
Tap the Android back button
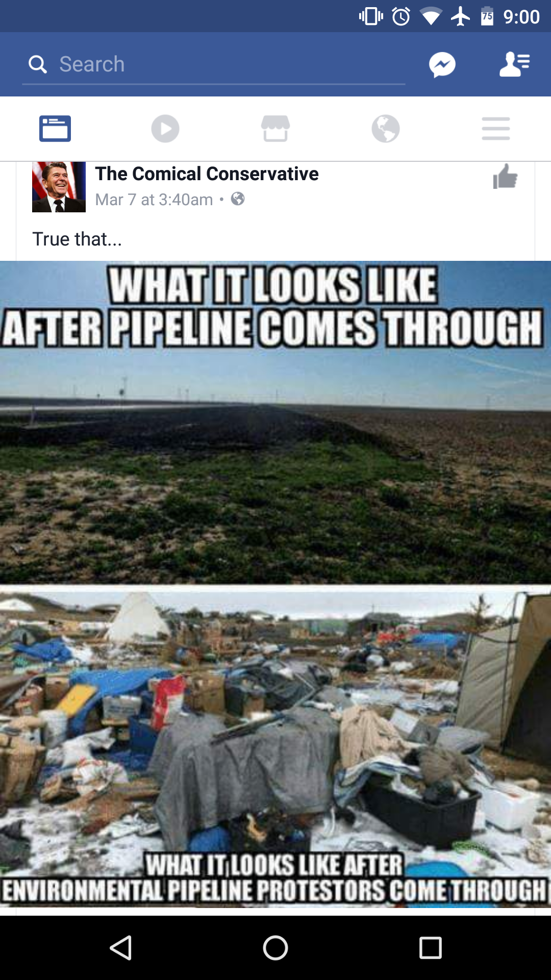[x=121, y=948]
